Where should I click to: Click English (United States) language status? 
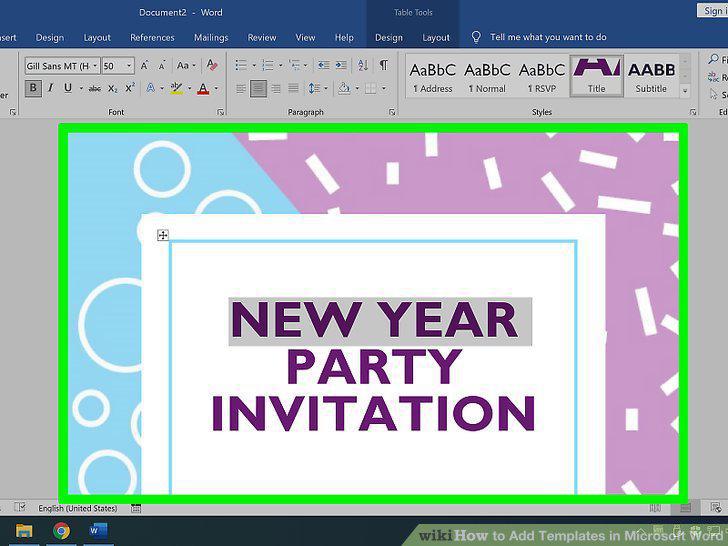tap(78, 508)
